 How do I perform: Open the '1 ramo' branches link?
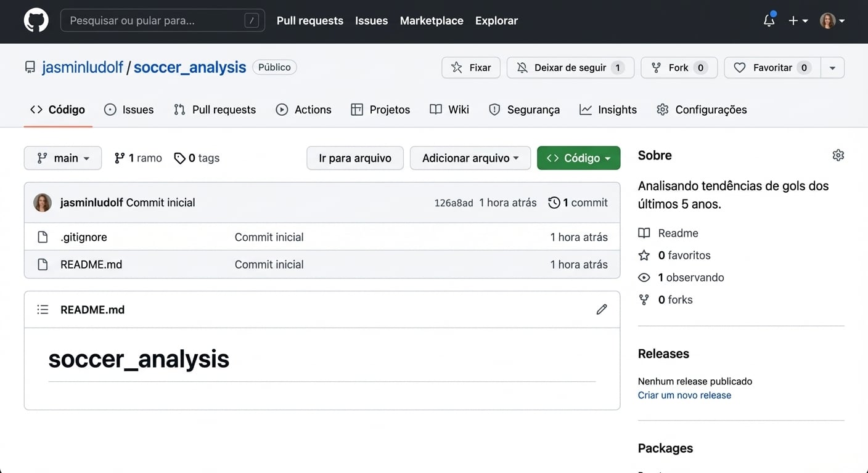click(138, 158)
